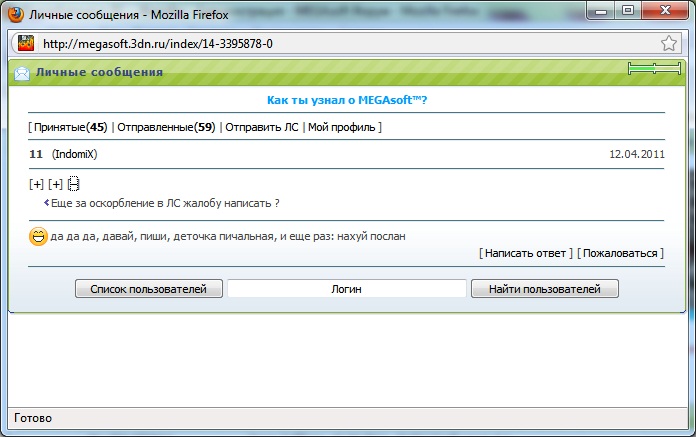696x437 pixels.
Task: Click the Firefox logo in title bar
Action: coord(16,14)
